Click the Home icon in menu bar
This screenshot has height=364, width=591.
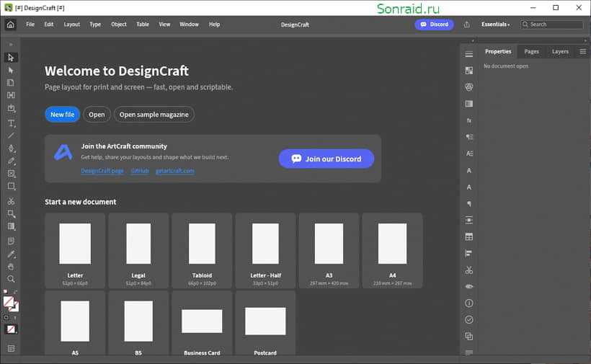point(11,25)
